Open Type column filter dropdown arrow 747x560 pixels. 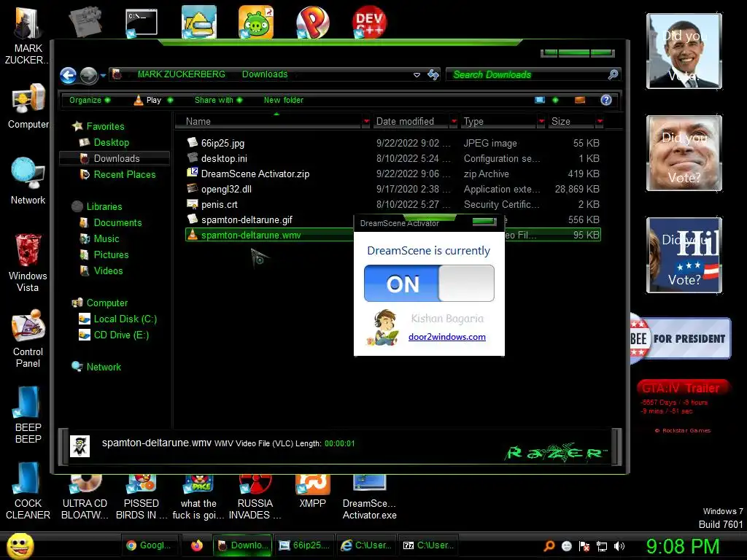(541, 122)
